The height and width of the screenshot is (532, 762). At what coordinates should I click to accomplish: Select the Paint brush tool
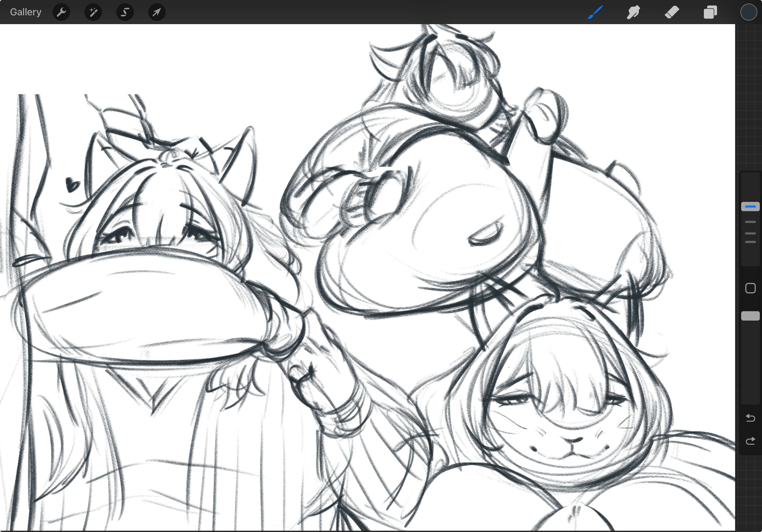click(596, 12)
